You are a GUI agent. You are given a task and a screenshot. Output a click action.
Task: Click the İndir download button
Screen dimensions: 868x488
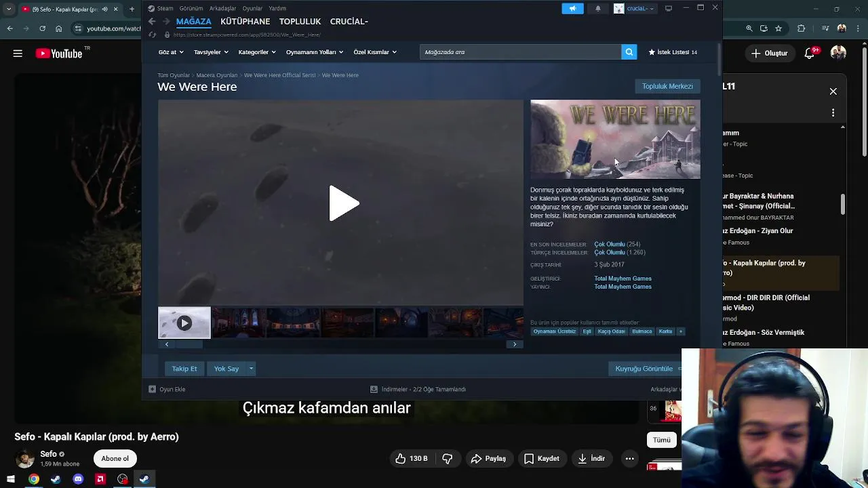click(x=591, y=459)
